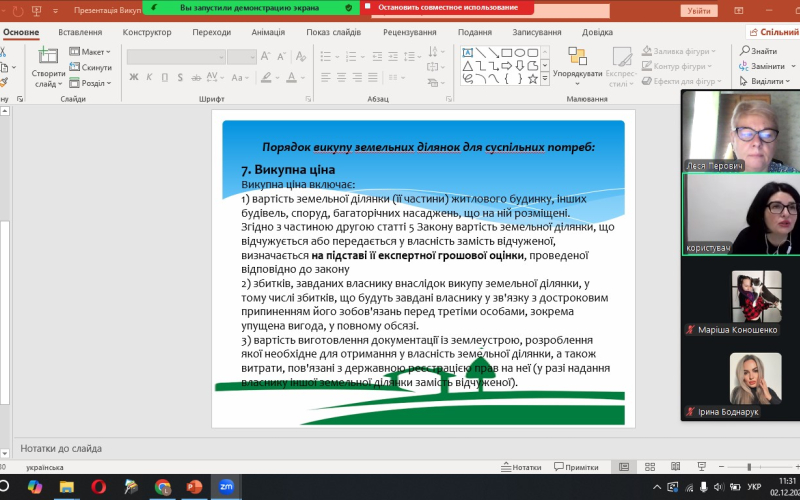Click the Opera browser taskbar icon
Viewport: 800px width, 500px height.
[x=98, y=487]
